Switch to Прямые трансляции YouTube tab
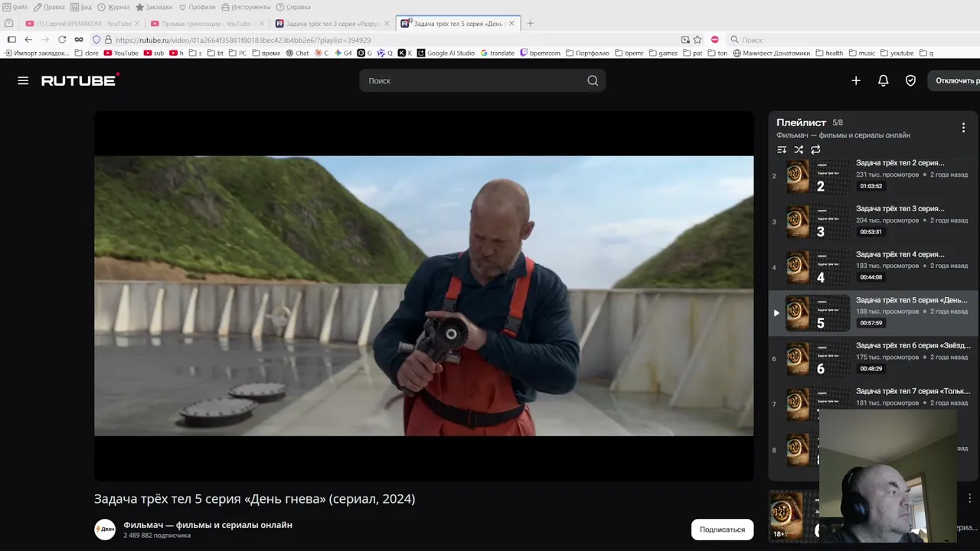This screenshot has width=980, height=551. [207, 24]
